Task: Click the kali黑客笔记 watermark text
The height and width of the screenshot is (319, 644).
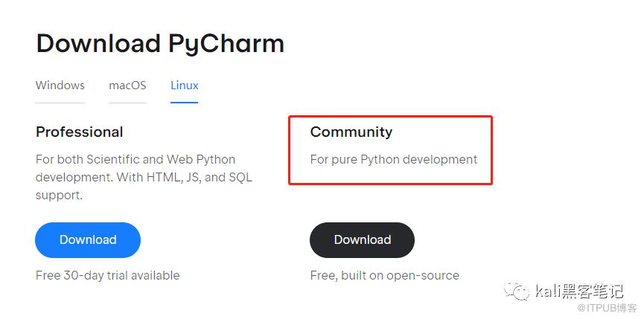Action: 578,291
